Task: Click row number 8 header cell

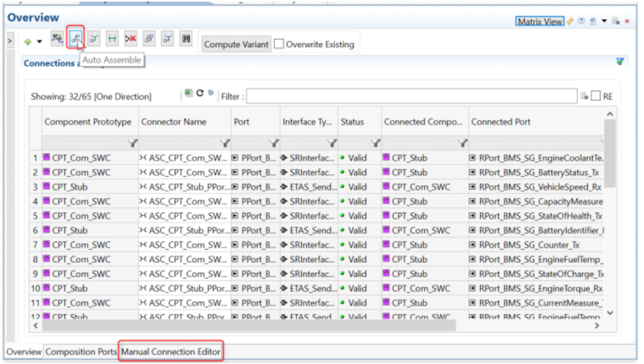Action: coord(35,259)
